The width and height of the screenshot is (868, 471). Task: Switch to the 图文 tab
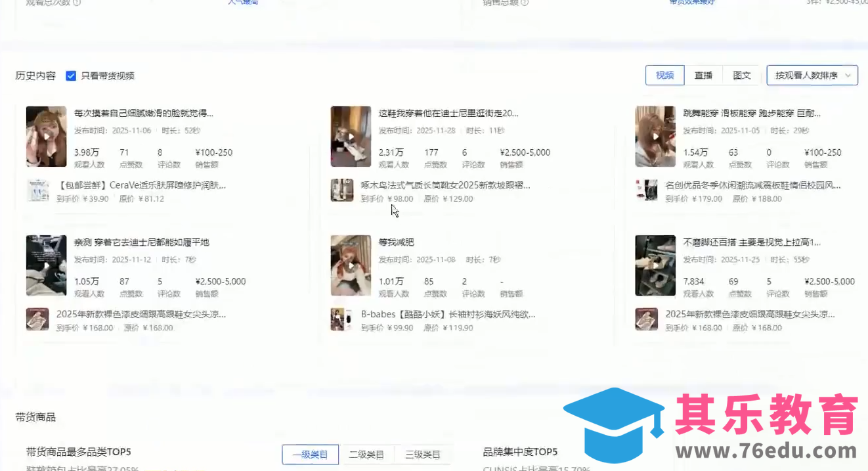[741, 75]
